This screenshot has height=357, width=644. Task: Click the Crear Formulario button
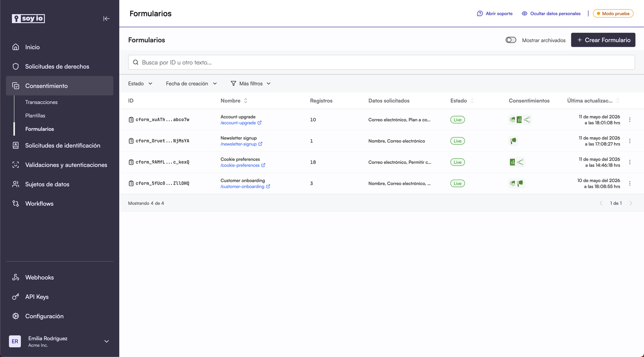pyautogui.click(x=603, y=40)
